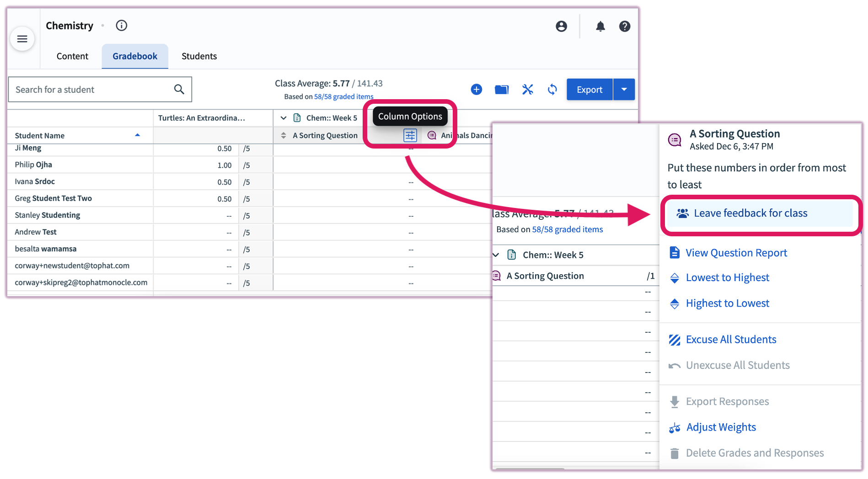Click the Export button

[589, 89]
